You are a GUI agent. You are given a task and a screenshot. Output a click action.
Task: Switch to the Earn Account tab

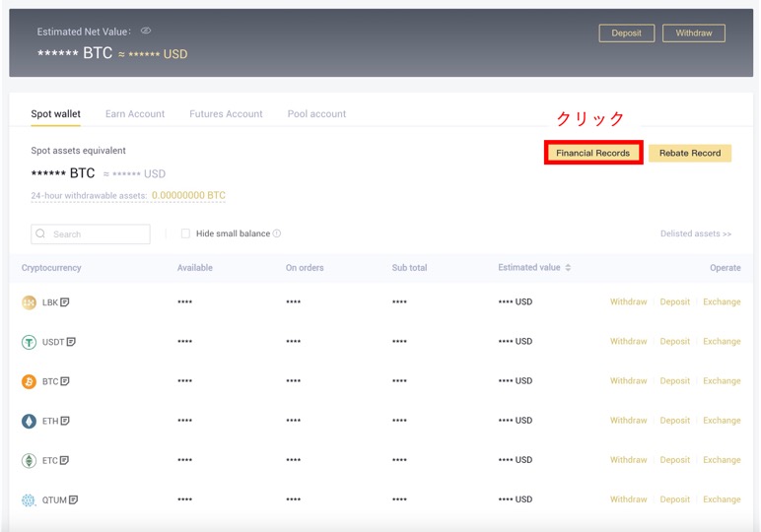[135, 114]
